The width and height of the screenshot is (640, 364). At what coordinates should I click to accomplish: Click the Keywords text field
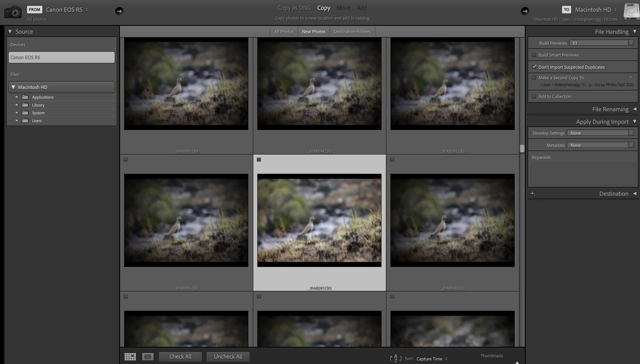[x=583, y=174]
